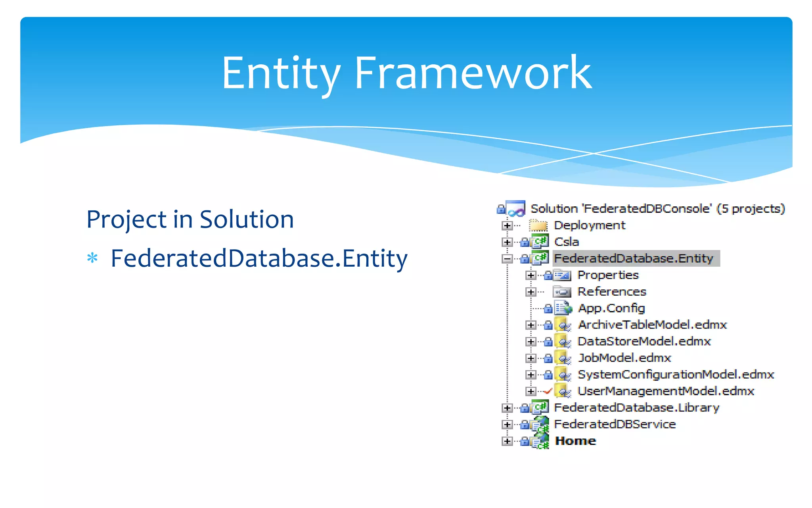
Task: Expand the FederatedDBService project node
Action: coord(507,425)
